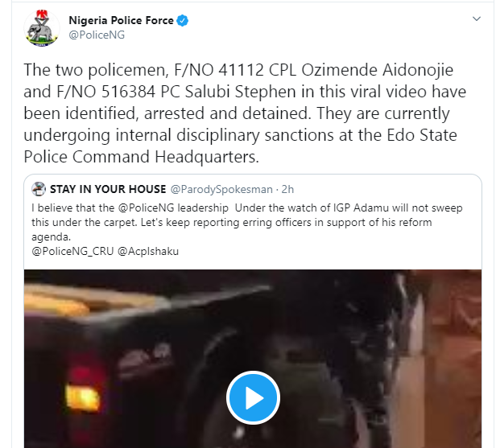This screenshot has height=448, width=496.
Task: Click the @PoliceNG mention in quoted tweet
Action: (x=147, y=208)
